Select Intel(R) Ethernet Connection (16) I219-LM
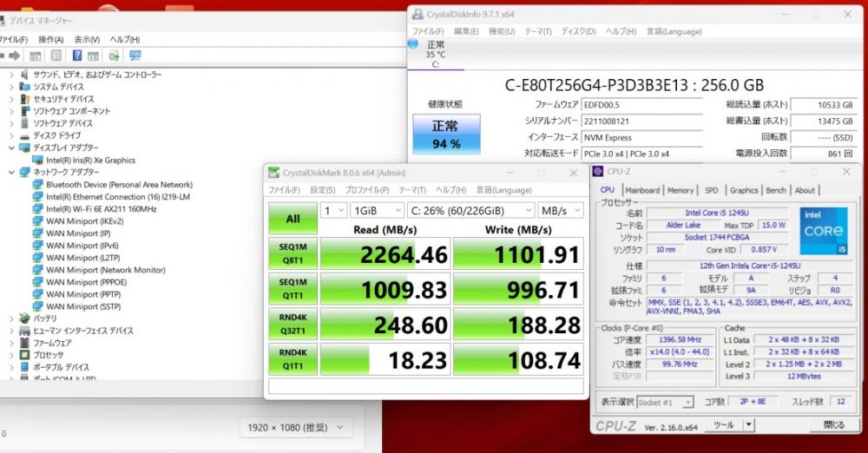The width and height of the screenshot is (868, 453). 118,197
